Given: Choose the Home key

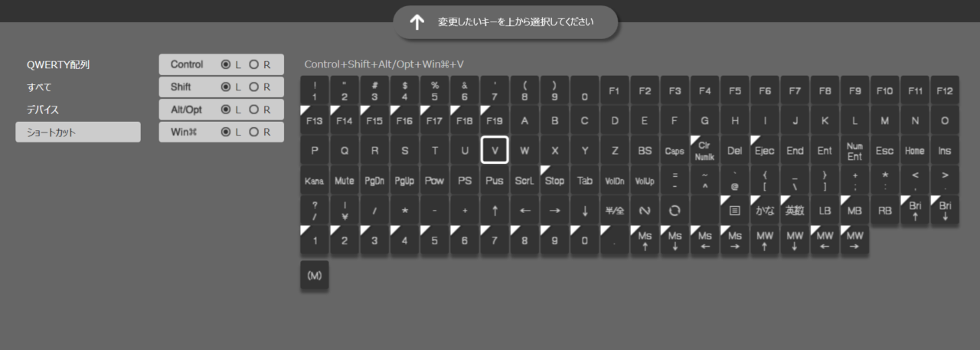Looking at the screenshot, I should [915, 151].
